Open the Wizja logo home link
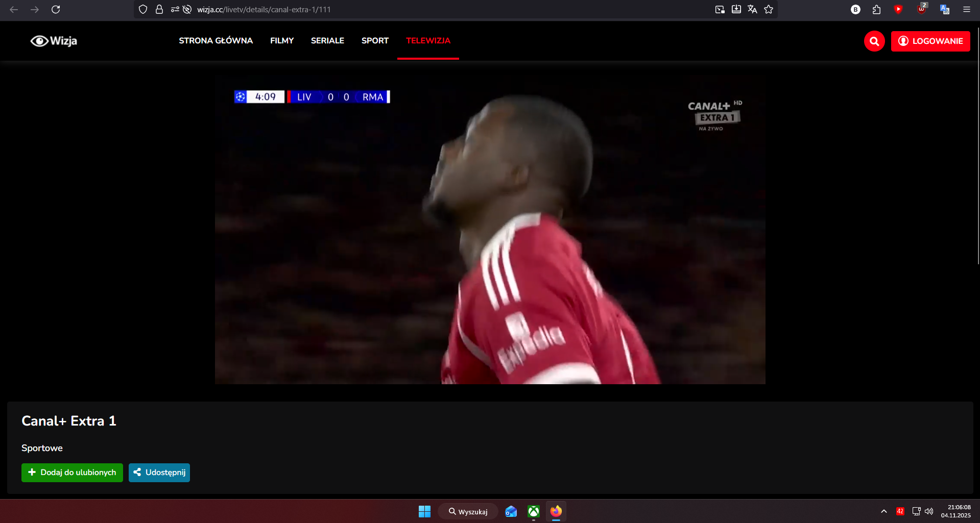This screenshot has width=980, height=523. 54,41
